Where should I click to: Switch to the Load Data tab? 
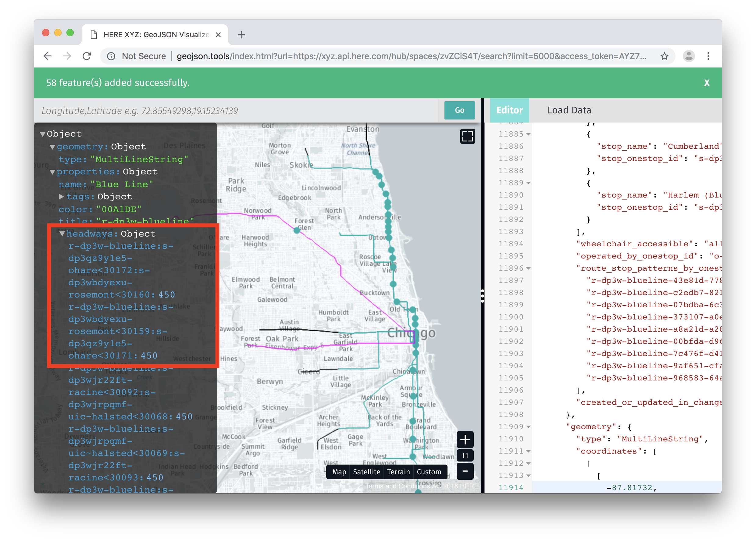click(x=569, y=110)
